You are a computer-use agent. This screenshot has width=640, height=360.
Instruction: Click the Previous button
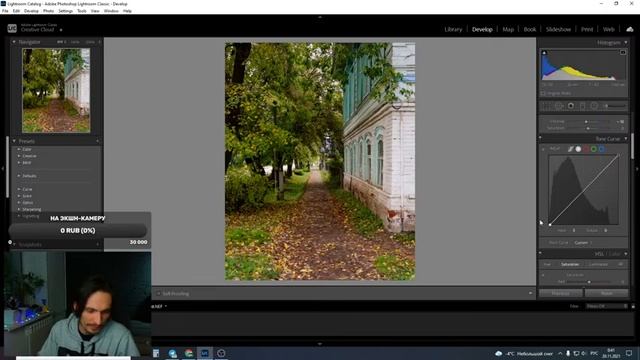560,293
